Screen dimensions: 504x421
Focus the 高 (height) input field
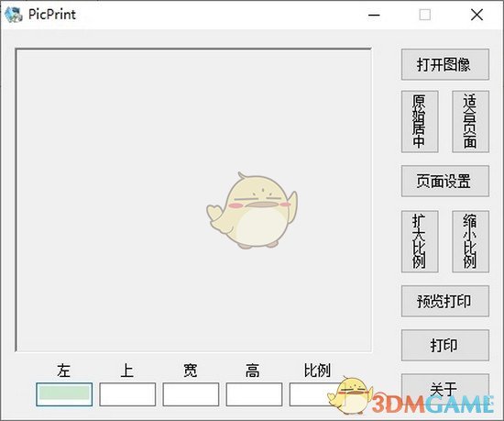(x=254, y=394)
